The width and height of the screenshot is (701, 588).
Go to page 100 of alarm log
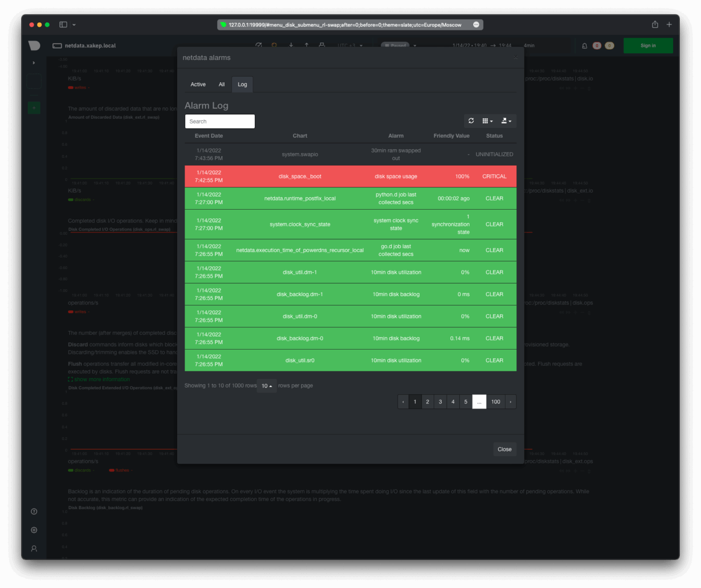(x=496, y=402)
